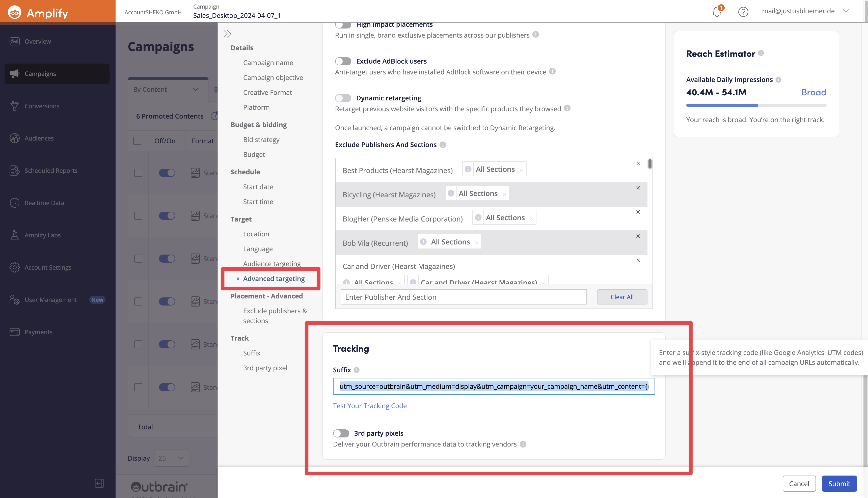Screen dimensions: 868x498
Task: Enable the 3rd party pixels toggle
Action: tap(341, 433)
